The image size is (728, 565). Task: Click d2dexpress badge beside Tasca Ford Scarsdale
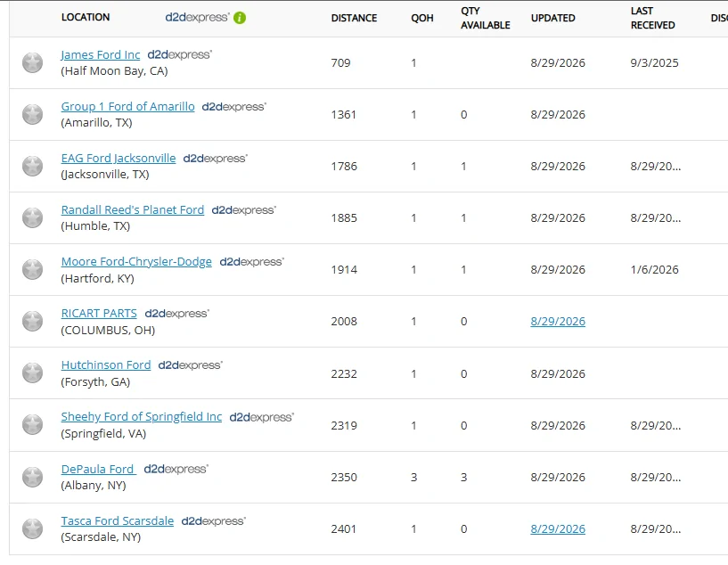214,521
